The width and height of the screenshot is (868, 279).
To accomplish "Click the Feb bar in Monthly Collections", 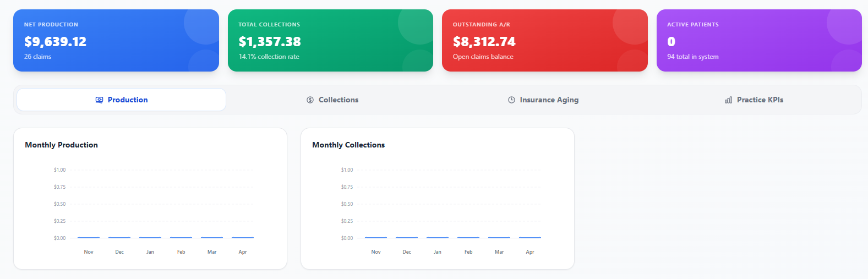I will point(468,238).
